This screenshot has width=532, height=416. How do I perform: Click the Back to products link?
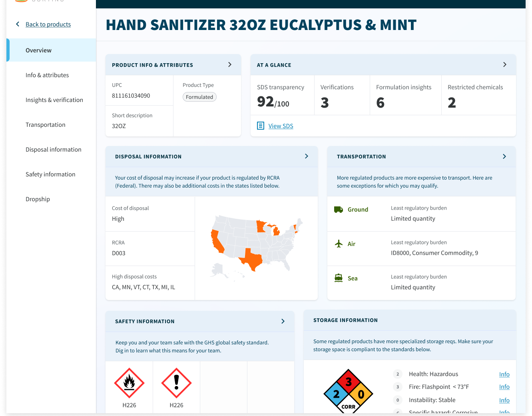[48, 24]
